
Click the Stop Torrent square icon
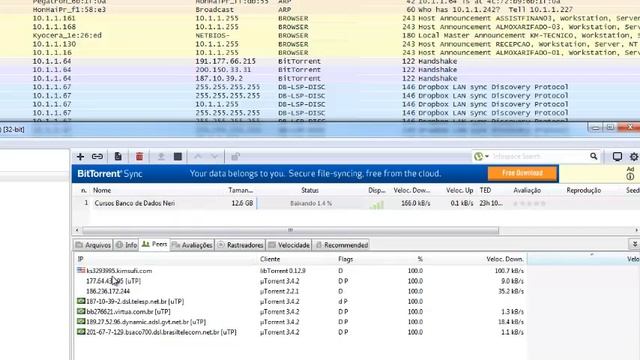(178, 157)
